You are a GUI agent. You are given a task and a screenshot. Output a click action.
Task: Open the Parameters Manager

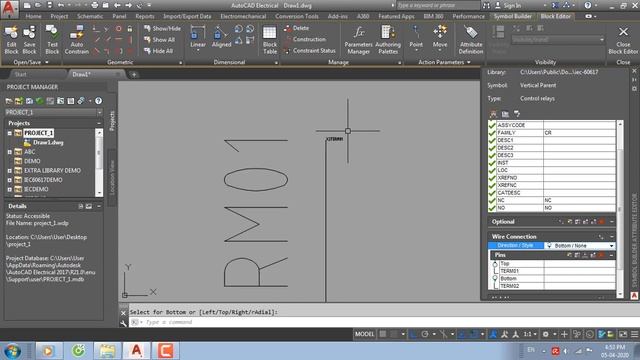coord(358,40)
